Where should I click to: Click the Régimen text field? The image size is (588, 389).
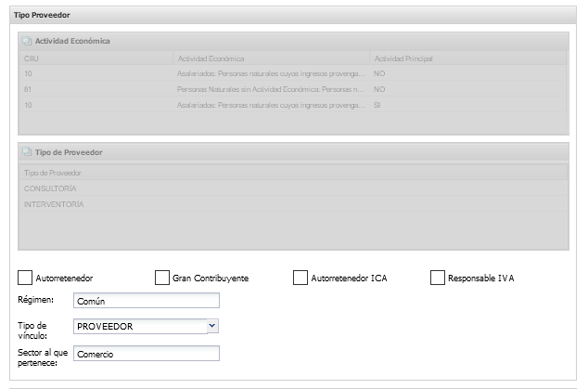coord(147,300)
